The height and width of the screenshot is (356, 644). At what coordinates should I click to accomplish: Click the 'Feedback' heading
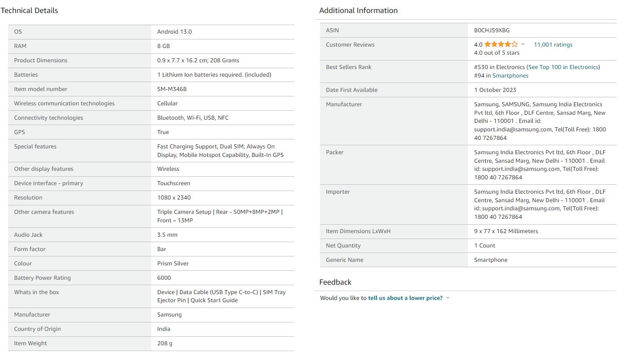335,282
